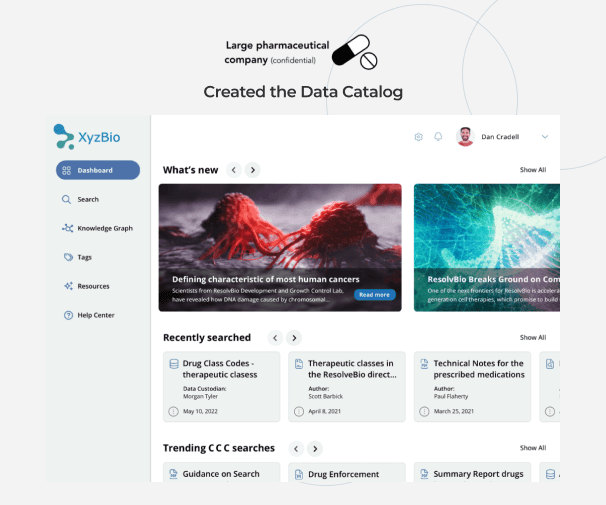Go to next What's new slide
The height and width of the screenshot is (505, 606).
pyautogui.click(x=253, y=170)
